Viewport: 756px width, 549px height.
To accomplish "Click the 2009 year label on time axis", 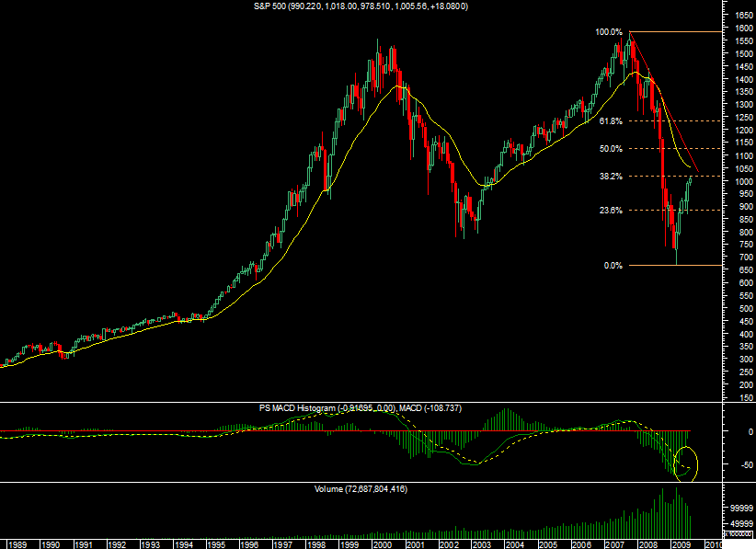I will (x=682, y=544).
